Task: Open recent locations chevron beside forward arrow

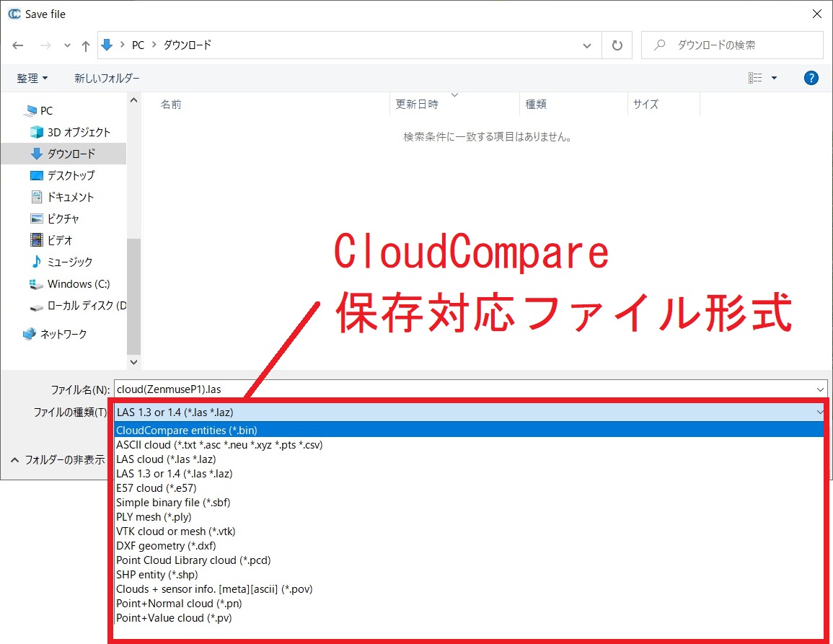Action: click(x=67, y=45)
